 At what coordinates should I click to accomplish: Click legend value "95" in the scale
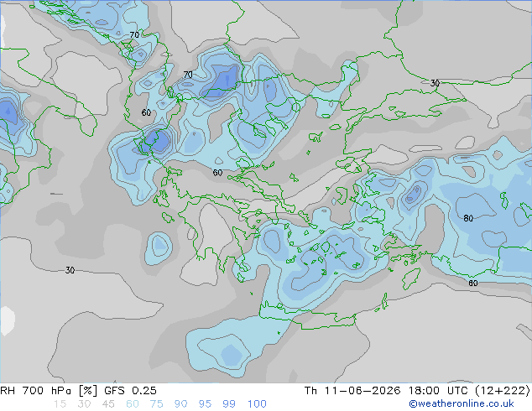tap(205, 404)
